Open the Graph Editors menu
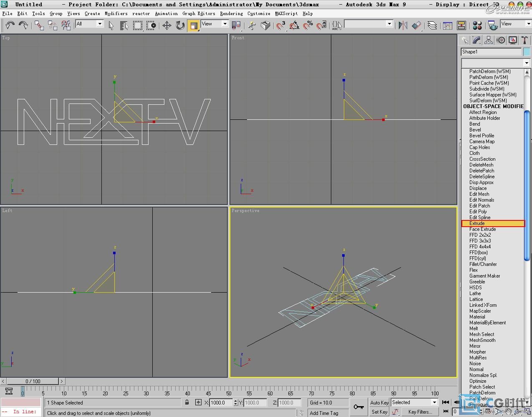This screenshot has width=532, height=417. coord(199,13)
